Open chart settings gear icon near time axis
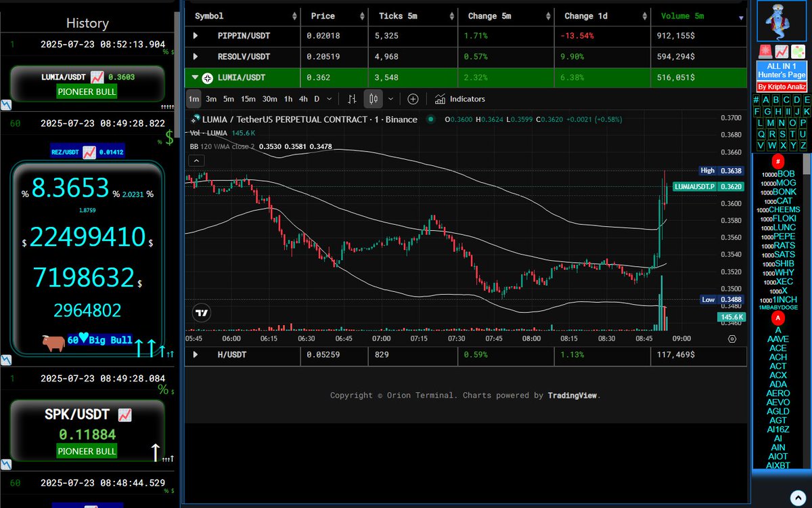This screenshot has width=812, height=508. click(x=732, y=339)
